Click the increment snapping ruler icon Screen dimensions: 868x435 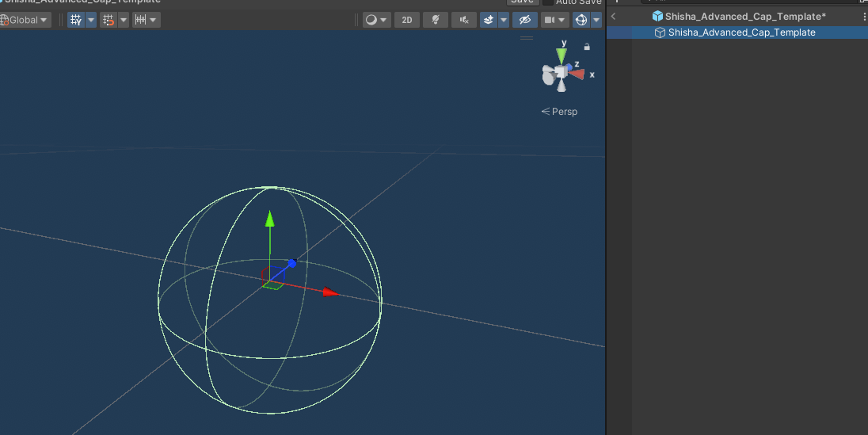pos(141,20)
